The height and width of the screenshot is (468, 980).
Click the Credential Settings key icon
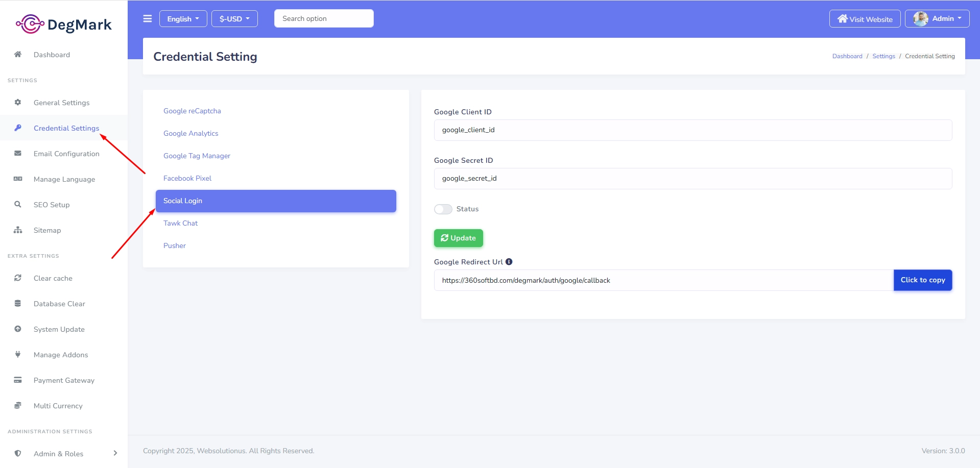click(18, 128)
